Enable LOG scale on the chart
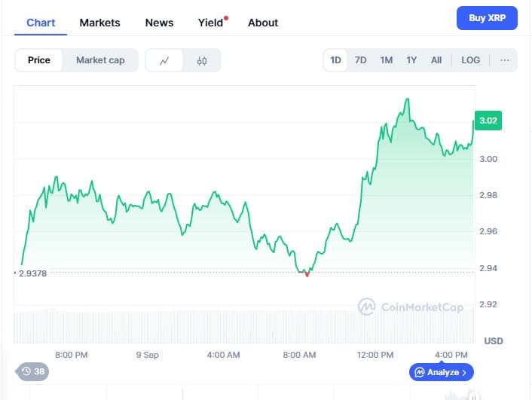This screenshot has height=400, width=532. pyautogui.click(x=470, y=60)
